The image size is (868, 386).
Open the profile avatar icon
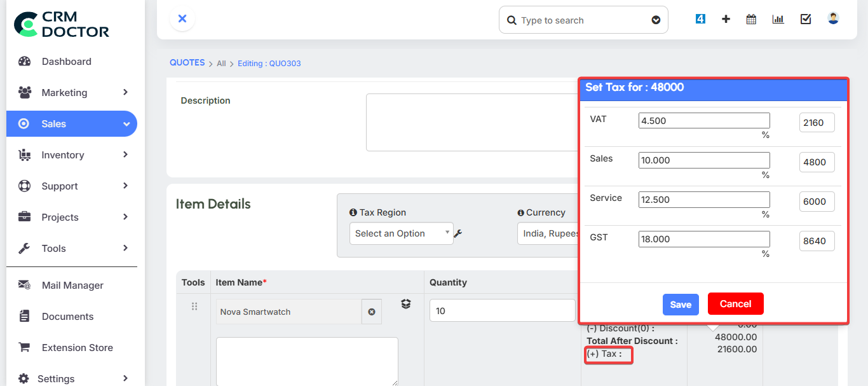[x=832, y=18]
